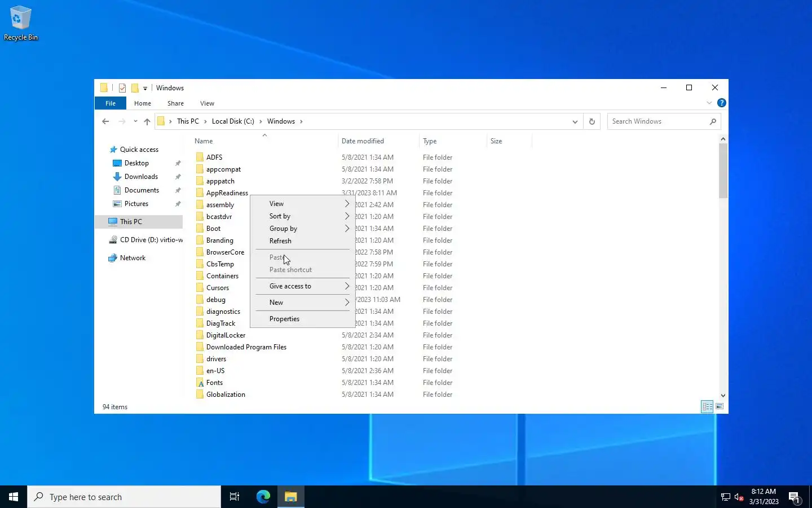Screen dimensions: 812x508
Task: Open Explorer help question mark icon
Action: pyautogui.click(x=721, y=103)
